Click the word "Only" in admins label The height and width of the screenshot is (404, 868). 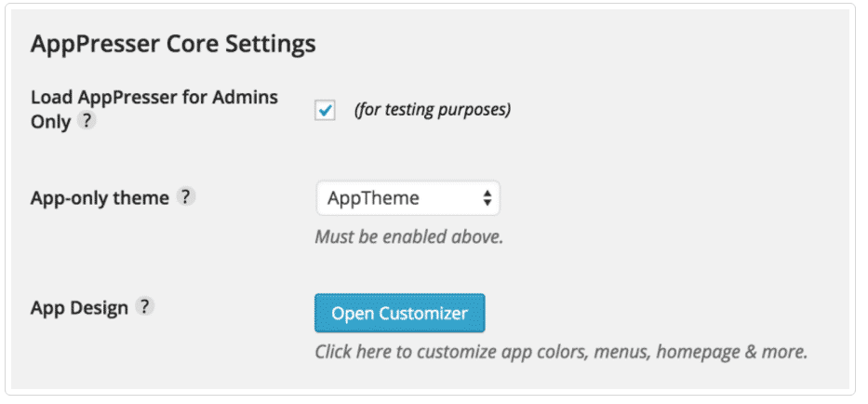coord(50,122)
